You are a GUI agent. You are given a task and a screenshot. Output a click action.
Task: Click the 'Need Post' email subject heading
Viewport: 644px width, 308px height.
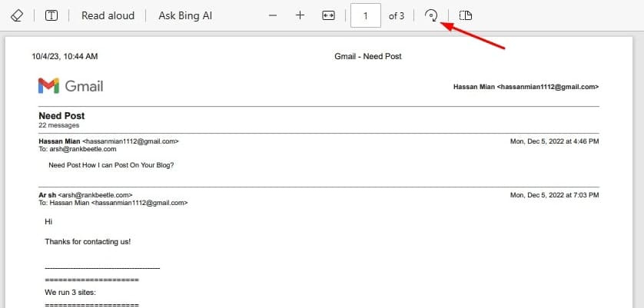click(61, 116)
